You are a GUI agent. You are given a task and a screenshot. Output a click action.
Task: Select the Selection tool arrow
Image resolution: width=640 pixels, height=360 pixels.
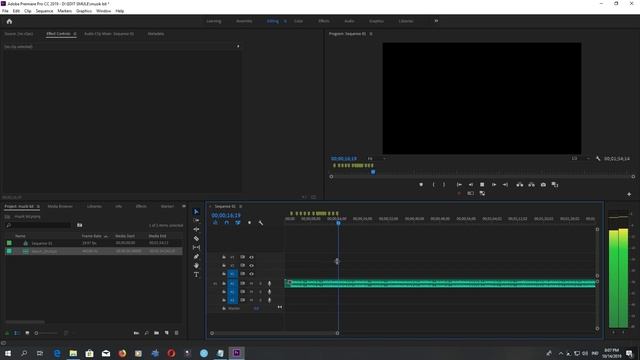click(x=196, y=212)
